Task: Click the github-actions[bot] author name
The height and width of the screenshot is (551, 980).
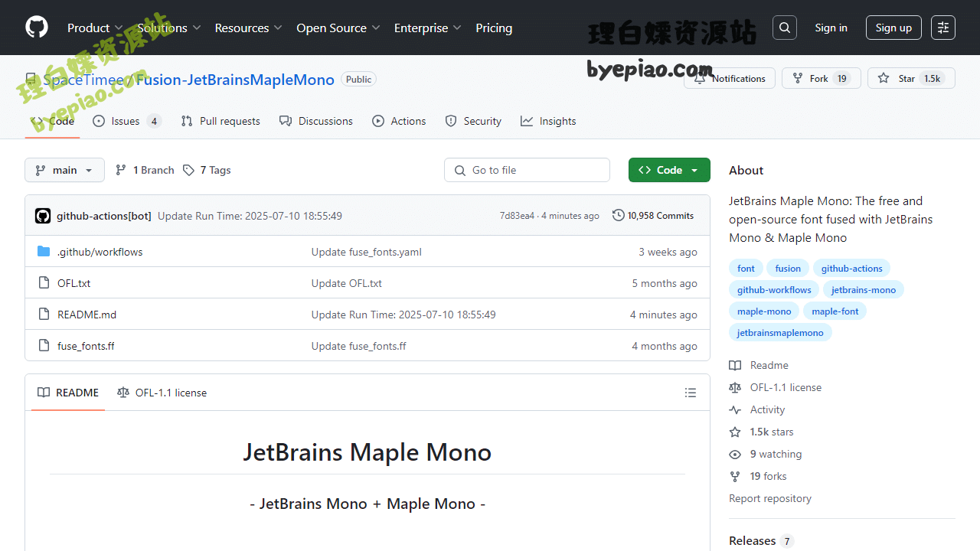Action: click(x=104, y=216)
